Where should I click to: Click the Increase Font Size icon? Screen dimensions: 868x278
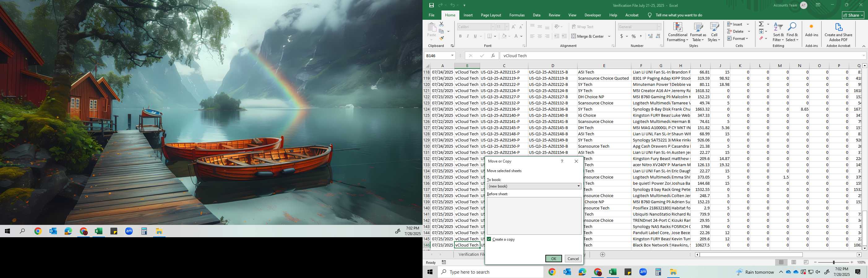513,27
